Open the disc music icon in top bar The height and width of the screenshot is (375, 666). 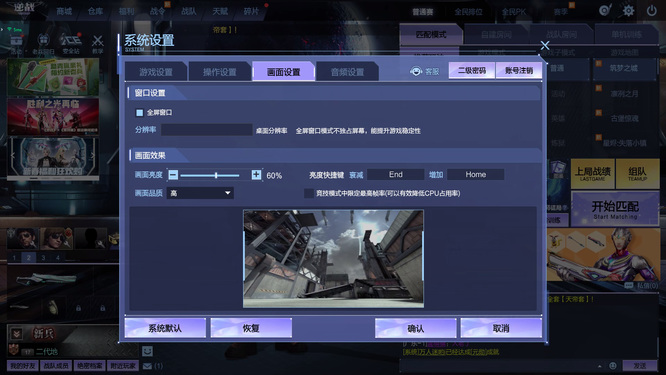605,10
